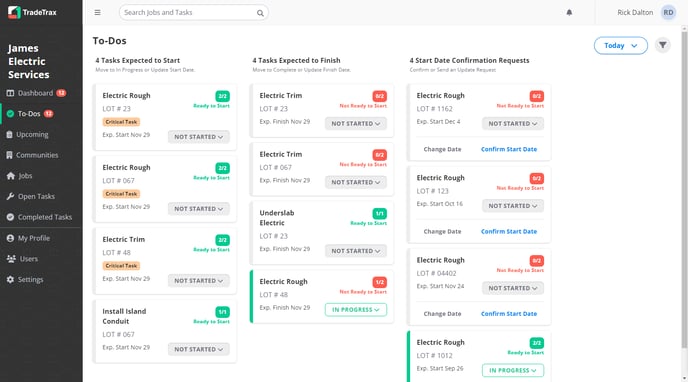Click the TradeTrax logo
This screenshot has height=382, width=688.
click(32, 12)
